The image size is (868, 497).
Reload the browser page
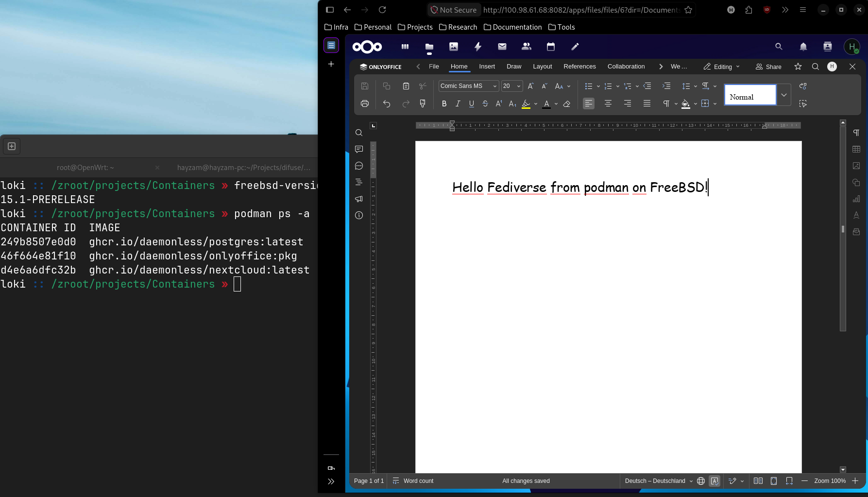(x=382, y=10)
